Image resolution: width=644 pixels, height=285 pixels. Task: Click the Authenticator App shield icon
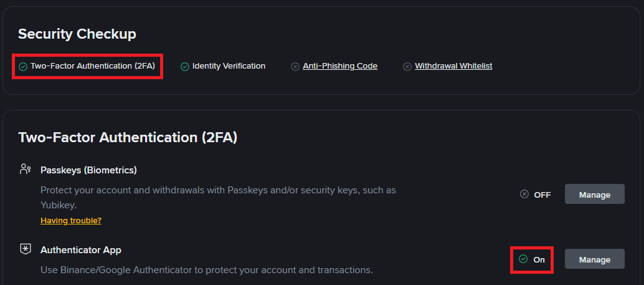click(x=26, y=249)
